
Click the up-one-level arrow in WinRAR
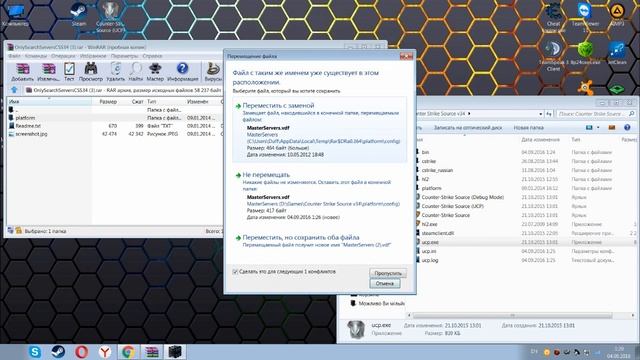coord(14,90)
